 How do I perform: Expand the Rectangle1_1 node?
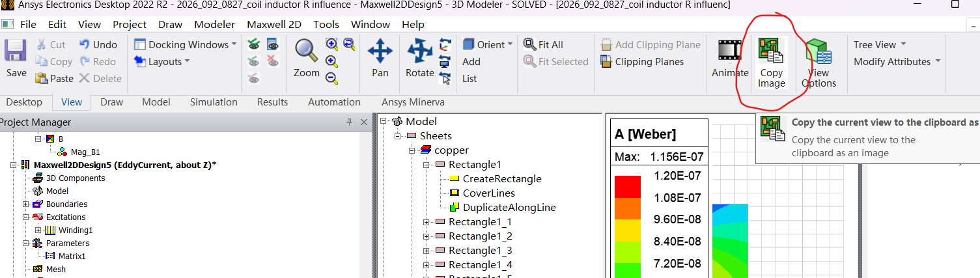coord(427,222)
